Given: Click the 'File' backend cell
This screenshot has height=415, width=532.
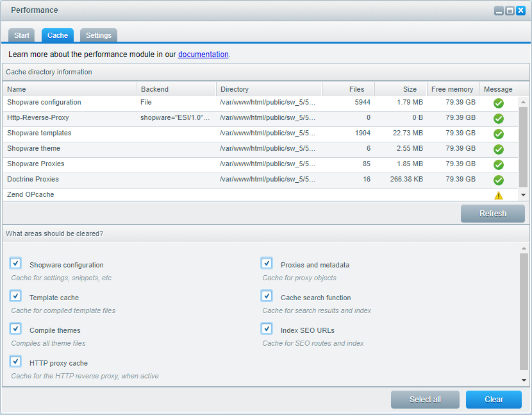Looking at the screenshot, I should click(x=146, y=102).
